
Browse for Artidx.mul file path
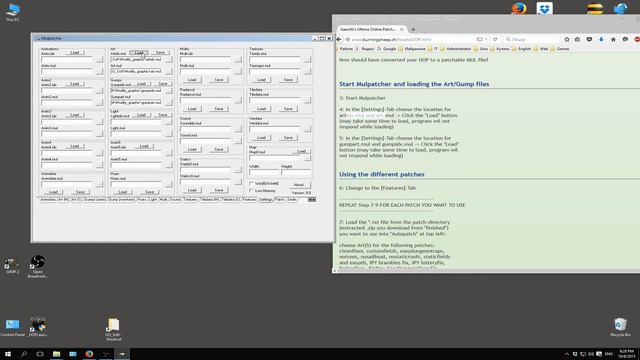169,60
